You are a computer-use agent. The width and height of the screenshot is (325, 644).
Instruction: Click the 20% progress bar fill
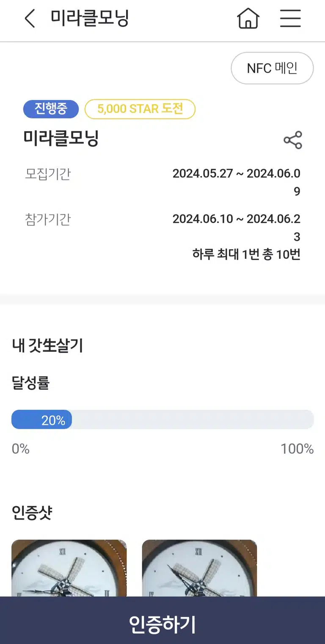point(41,420)
